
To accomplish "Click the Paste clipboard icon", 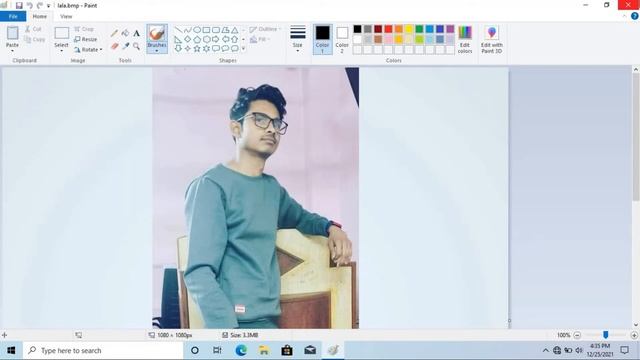I will point(12,33).
